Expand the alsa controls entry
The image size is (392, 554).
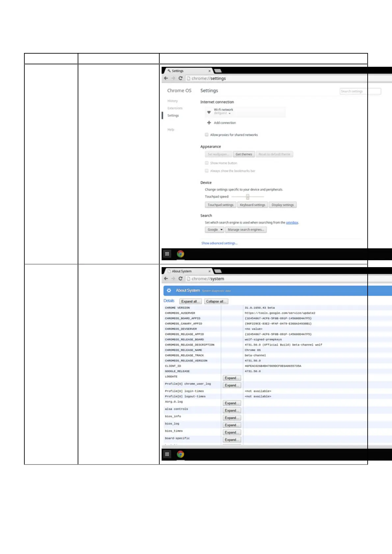coord(232,410)
